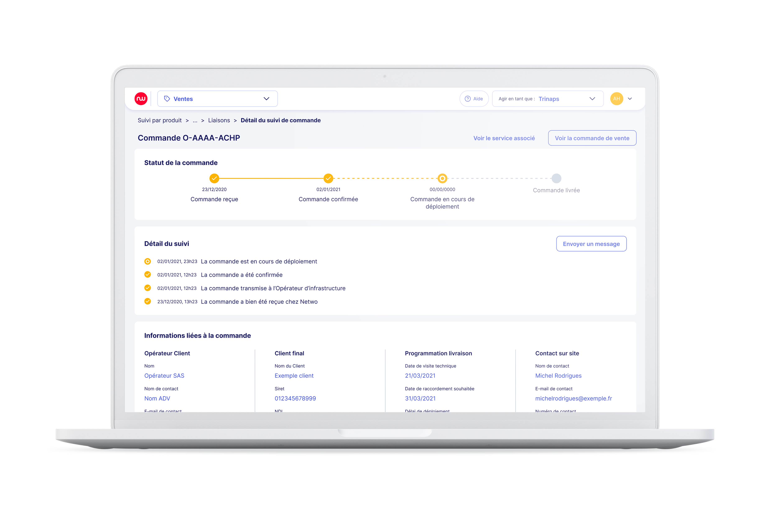Open the Aide help button
The height and width of the screenshot is (532, 770).
pyautogui.click(x=474, y=99)
